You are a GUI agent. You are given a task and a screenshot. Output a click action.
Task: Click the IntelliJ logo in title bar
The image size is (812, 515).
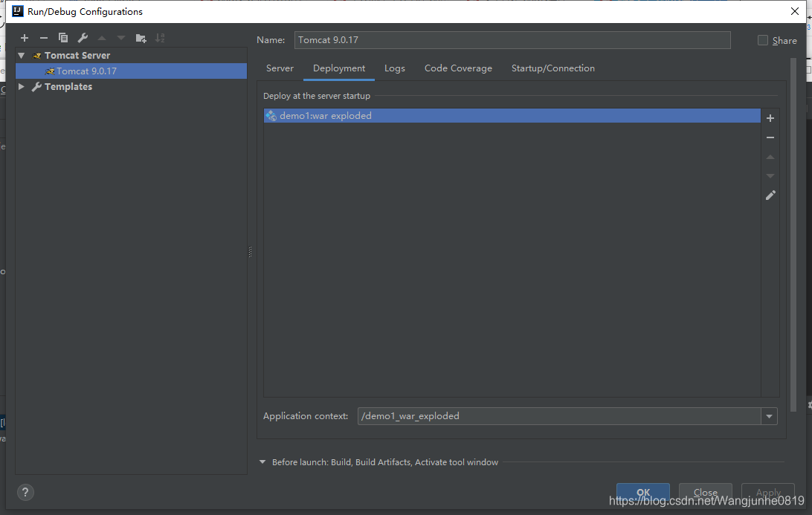[18, 11]
